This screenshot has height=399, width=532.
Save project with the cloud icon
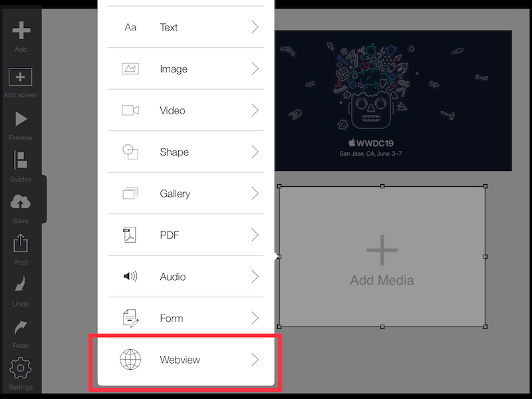coord(21,202)
